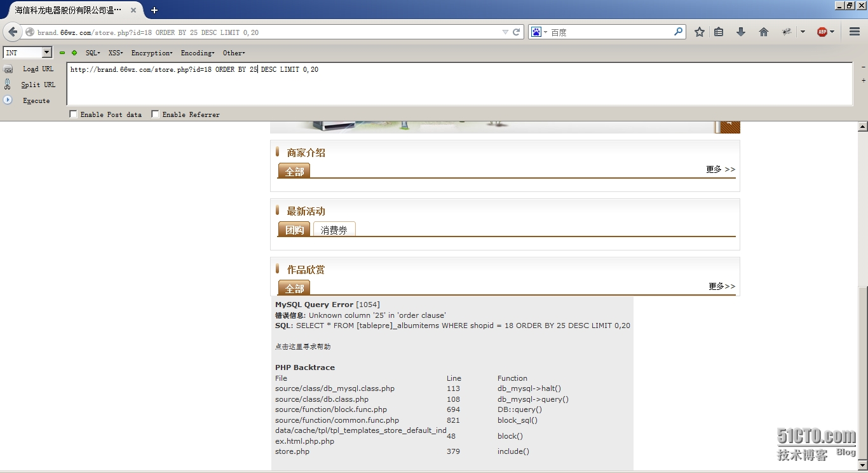Click the Load URL button

pos(38,69)
